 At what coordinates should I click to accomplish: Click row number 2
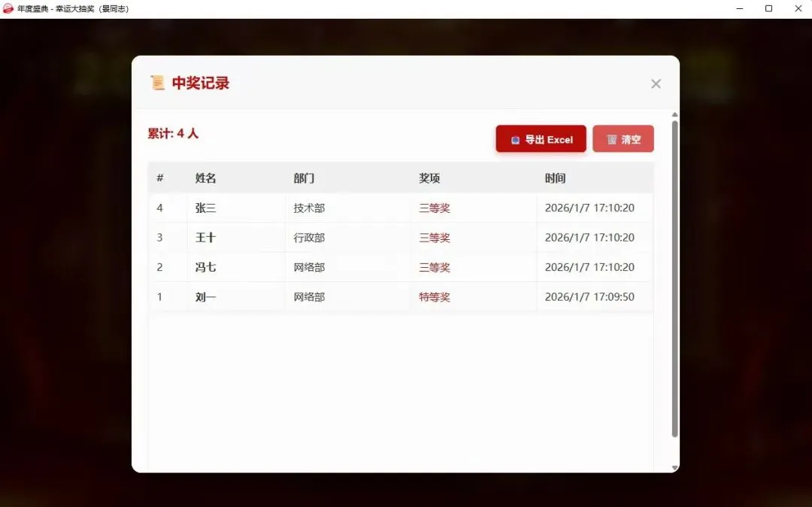click(x=159, y=267)
